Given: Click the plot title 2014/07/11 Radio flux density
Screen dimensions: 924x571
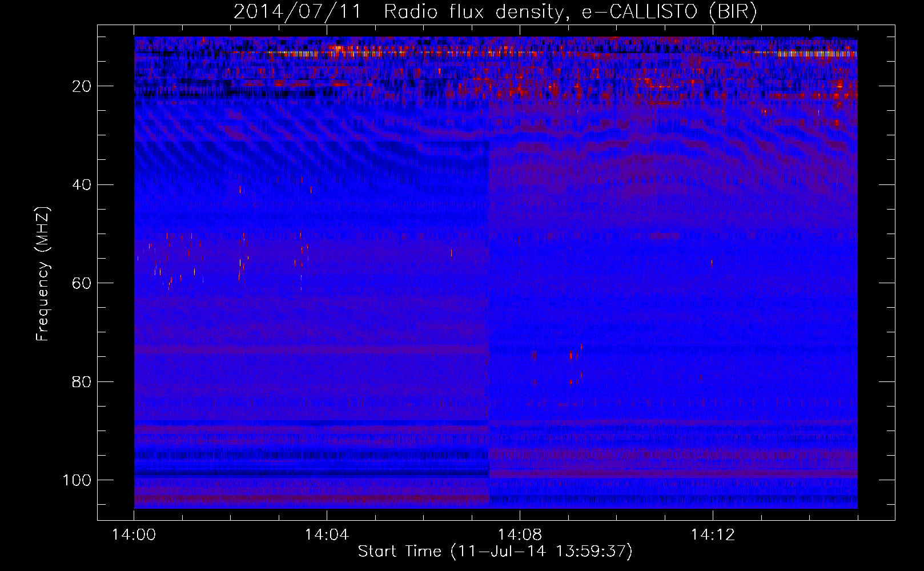Looking at the screenshot, I should [495, 12].
